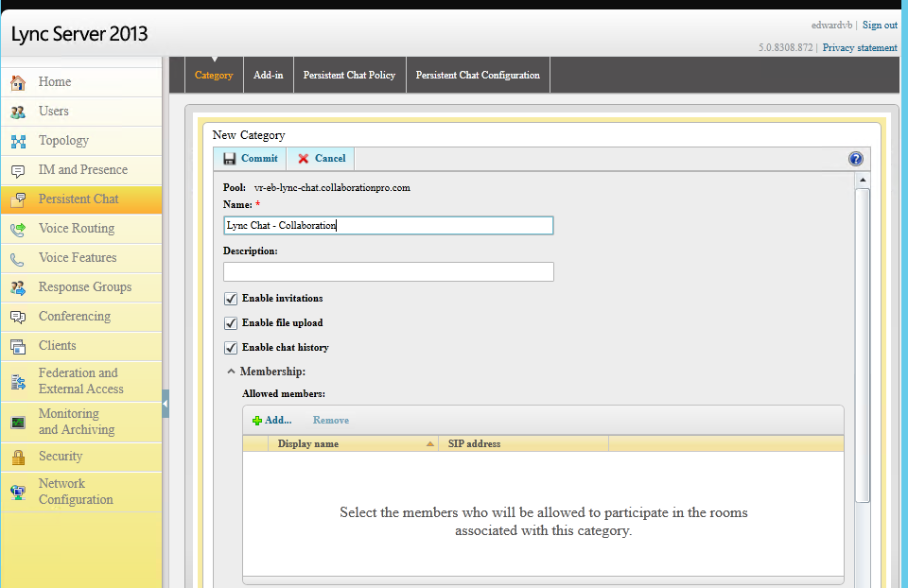This screenshot has width=908, height=588.
Task: Click the Sign out link
Action: point(880,25)
